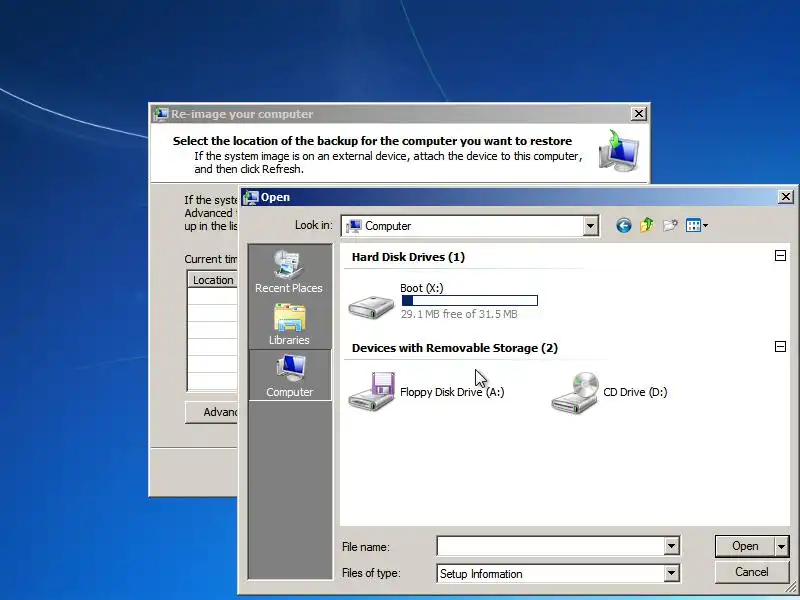
Task: Select Computer in the places bar
Action: (x=289, y=376)
